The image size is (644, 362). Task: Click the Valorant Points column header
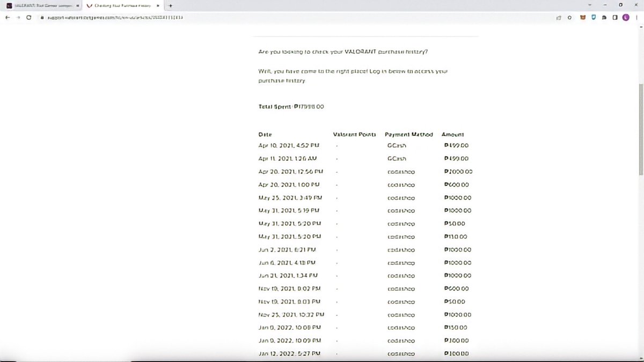pyautogui.click(x=354, y=135)
